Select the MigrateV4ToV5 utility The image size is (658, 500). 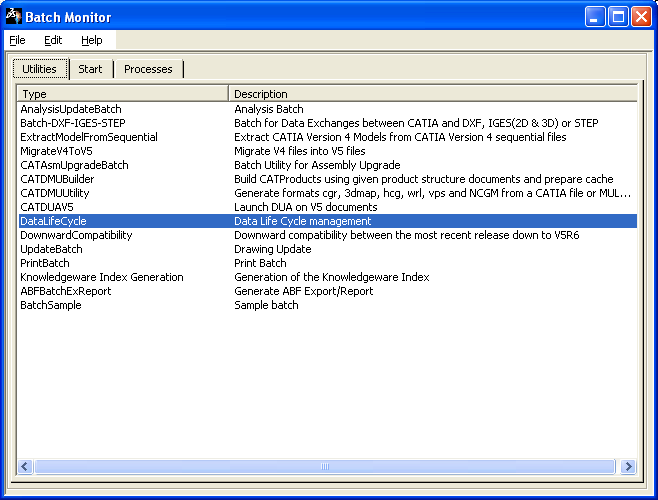pos(56,151)
